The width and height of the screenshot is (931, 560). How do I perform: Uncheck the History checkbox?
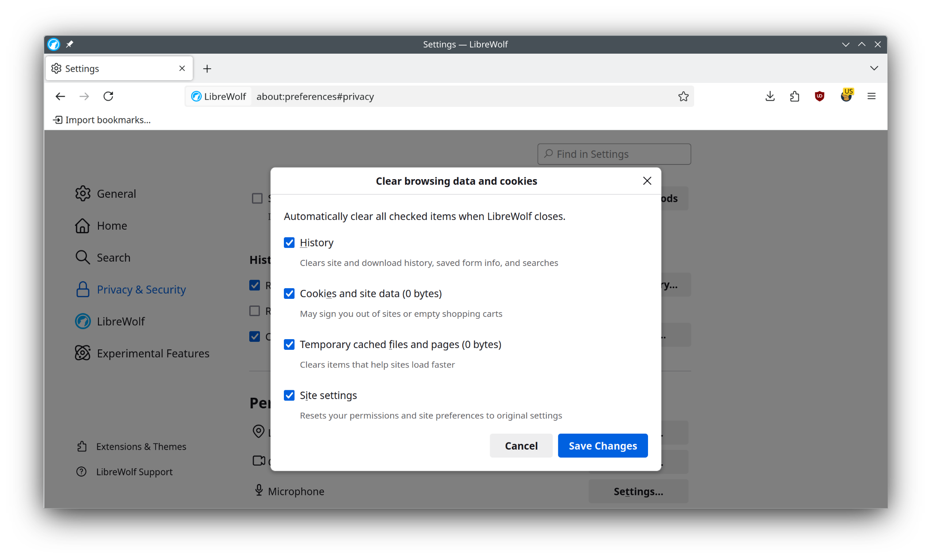(x=289, y=243)
